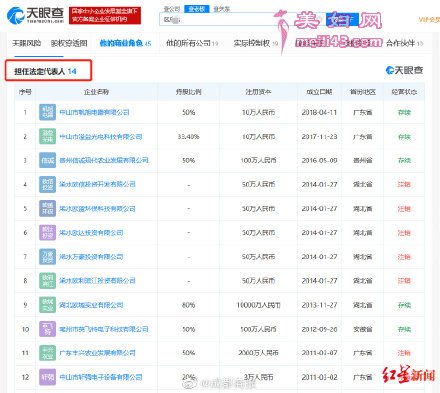The image size is (440, 393).
Task: Open the logo tile in row 4
Action: (47, 184)
